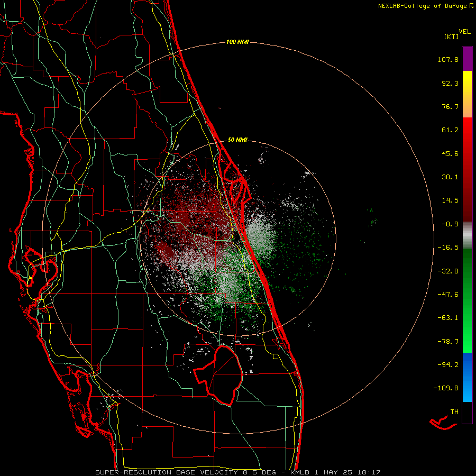The image size is (476, 476).
Task: Click the 100 NMI range ring label
Action: pos(237,42)
